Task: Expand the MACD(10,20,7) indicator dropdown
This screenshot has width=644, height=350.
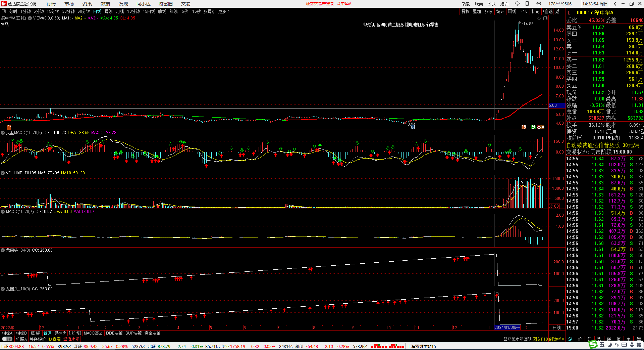Action: [3, 212]
